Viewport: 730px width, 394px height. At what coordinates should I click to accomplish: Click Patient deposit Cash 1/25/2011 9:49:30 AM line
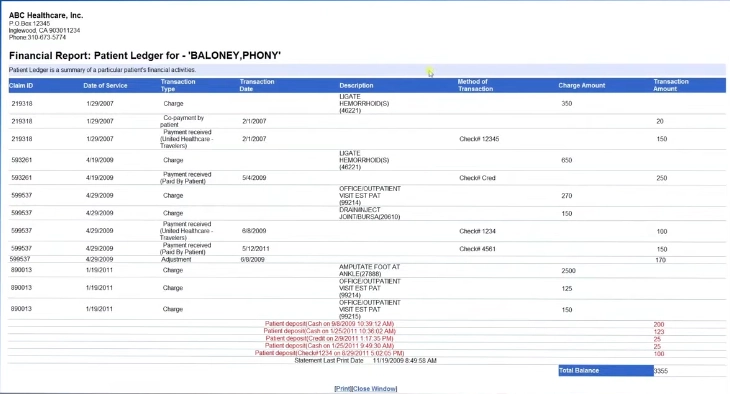329,346
